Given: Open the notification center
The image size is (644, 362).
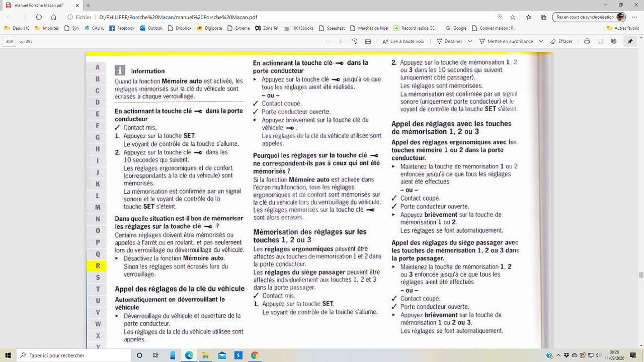Looking at the screenshot, I should coord(633,355).
